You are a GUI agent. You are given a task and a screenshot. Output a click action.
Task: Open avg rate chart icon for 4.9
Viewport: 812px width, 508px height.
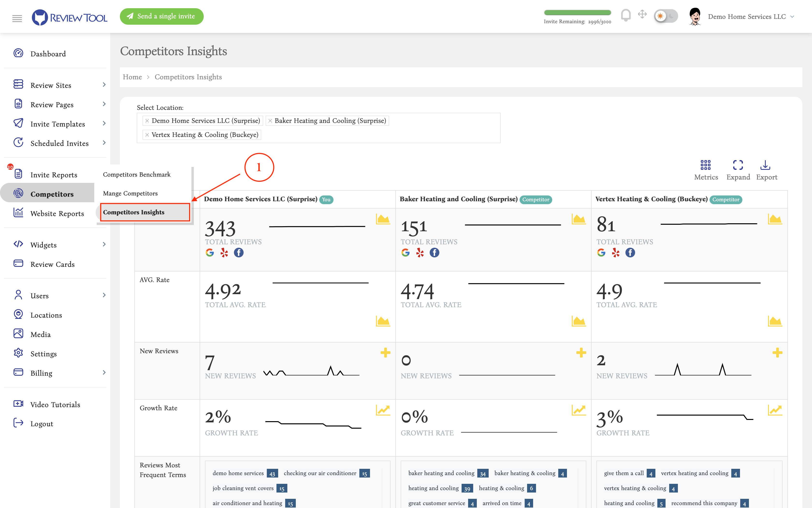pyautogui.click(x=775, y=321)
